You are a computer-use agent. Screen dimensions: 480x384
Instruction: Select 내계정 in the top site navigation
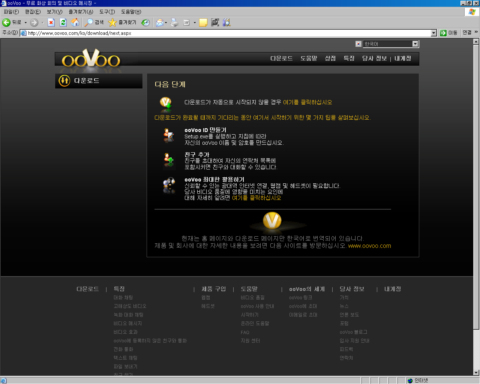(x=403, y=58)
